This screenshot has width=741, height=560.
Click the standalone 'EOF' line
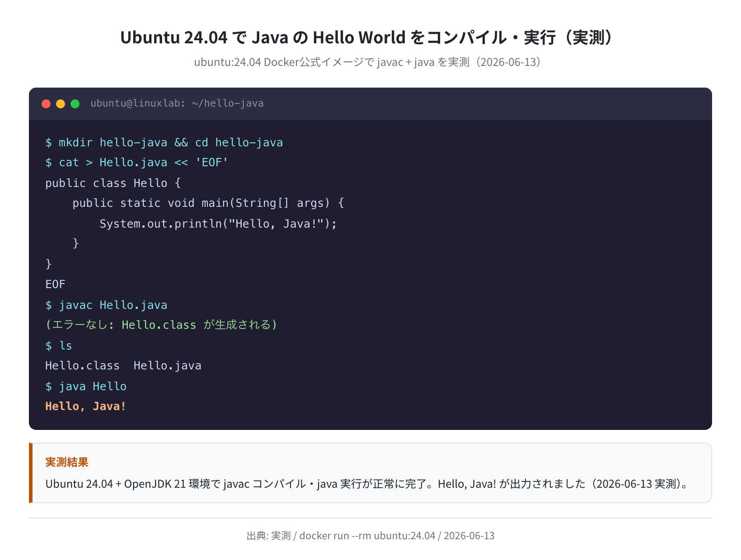[x=55, y=285]
